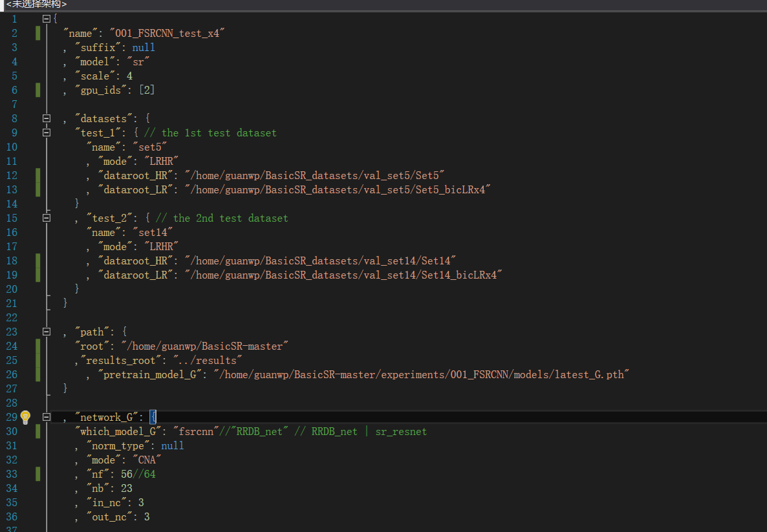Click the green bar beside "which_model_G" line
The height and width of the screenshot is (532, 767).
tap(38, 431)
